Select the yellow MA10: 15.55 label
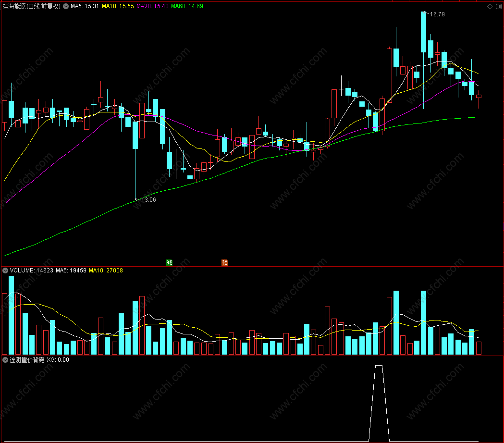Viewport: 504px width, 443px height. (x=118, y=6)
